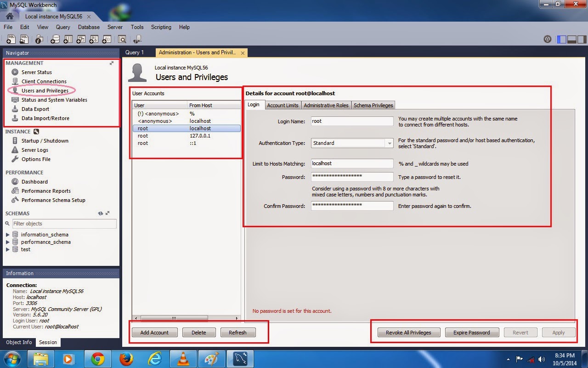The height and width of the screenshot is (368, 588).
Task: Click the Refresh button
Action: point(237,333)
